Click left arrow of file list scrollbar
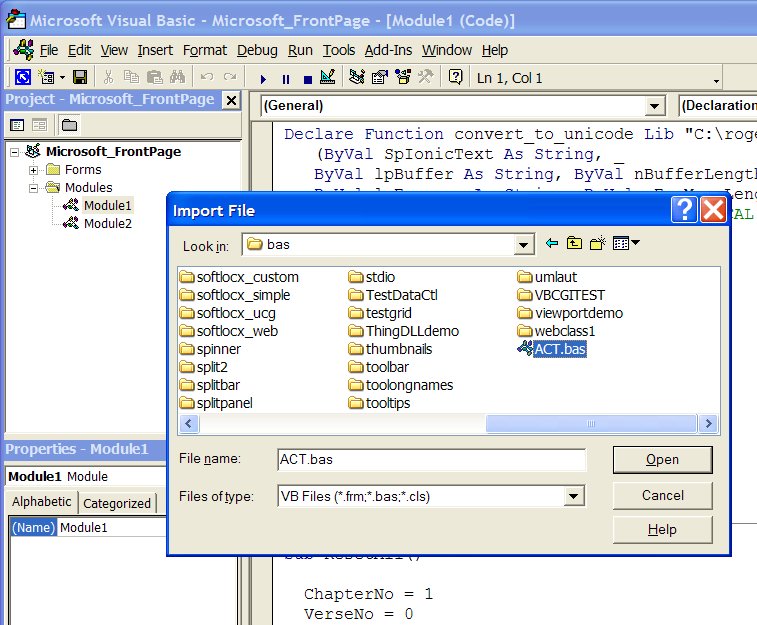757x625 pixels. coord(189,424)
